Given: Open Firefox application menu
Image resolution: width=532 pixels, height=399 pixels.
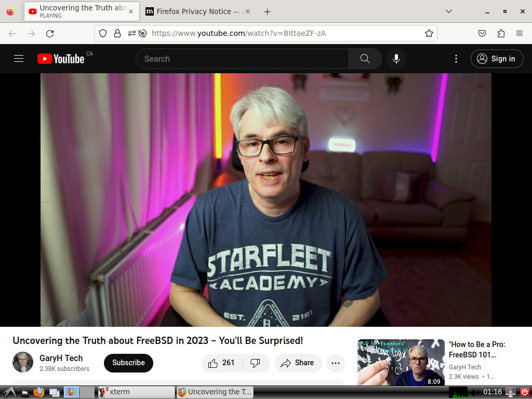Looking at the screenshot, I should tap(520, 33).
